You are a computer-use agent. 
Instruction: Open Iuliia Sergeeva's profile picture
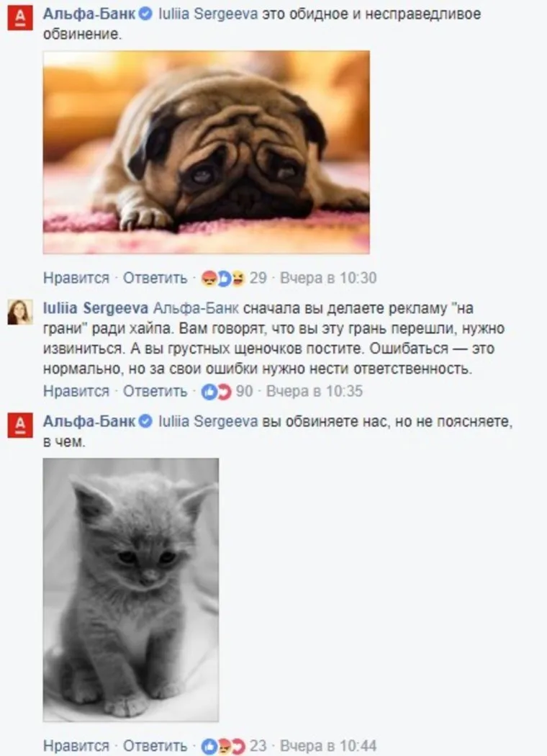[x=19, y=312]
